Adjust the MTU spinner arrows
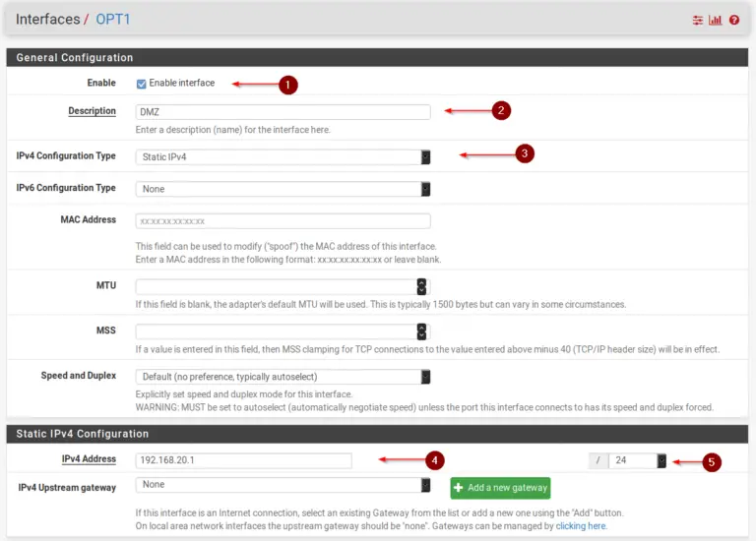Image resolution: width=756 pixels, height=541 pixels. [421, 286]
